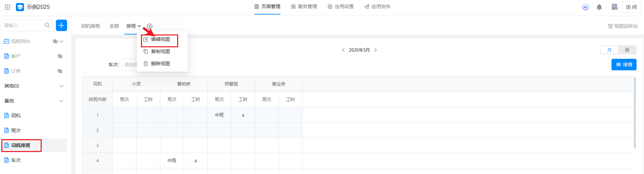Choose 删除视图 menu option

point(160,64)
